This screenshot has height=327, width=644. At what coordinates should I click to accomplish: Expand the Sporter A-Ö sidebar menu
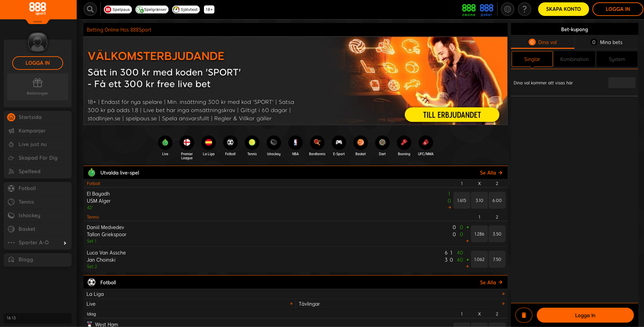(x=38, y=243)
